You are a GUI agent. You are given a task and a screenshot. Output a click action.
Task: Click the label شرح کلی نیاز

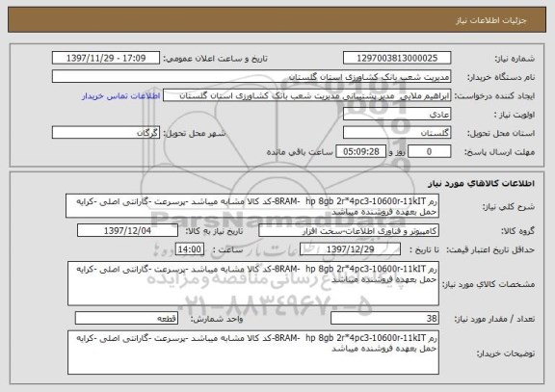[509, 207]
